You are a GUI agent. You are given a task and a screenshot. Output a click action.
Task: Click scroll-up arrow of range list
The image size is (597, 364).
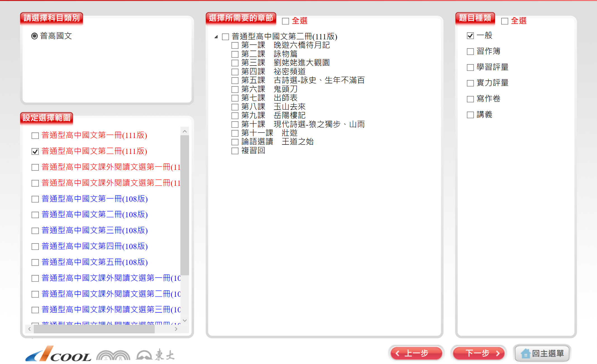[185, 131]
